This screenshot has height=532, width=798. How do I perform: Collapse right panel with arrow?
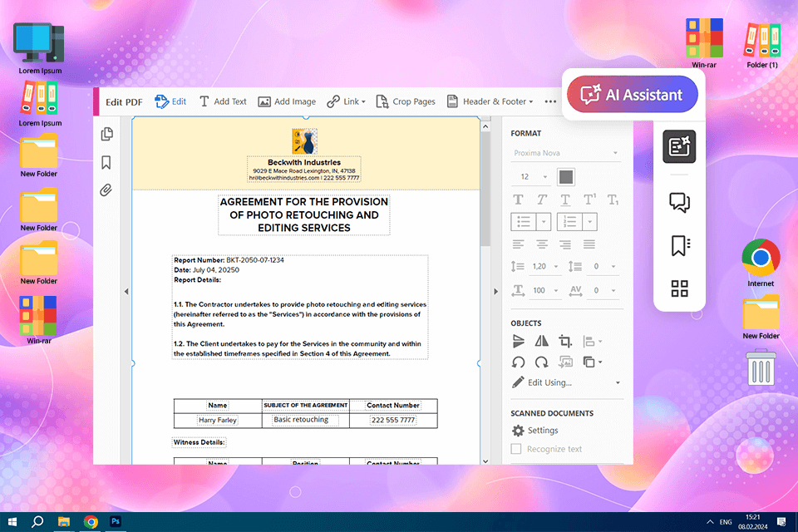pos(495,292)
